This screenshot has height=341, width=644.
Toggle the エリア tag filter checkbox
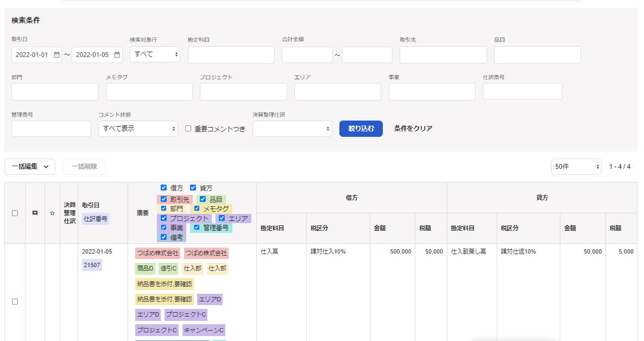click(222, 218)
